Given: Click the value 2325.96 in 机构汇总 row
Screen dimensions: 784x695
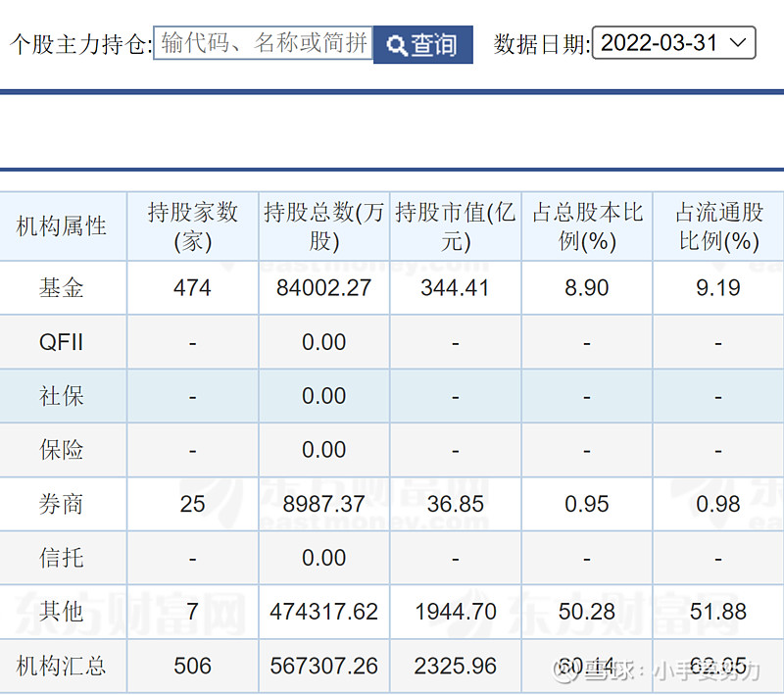Looking at the screenshot, I should click(456, 666).
